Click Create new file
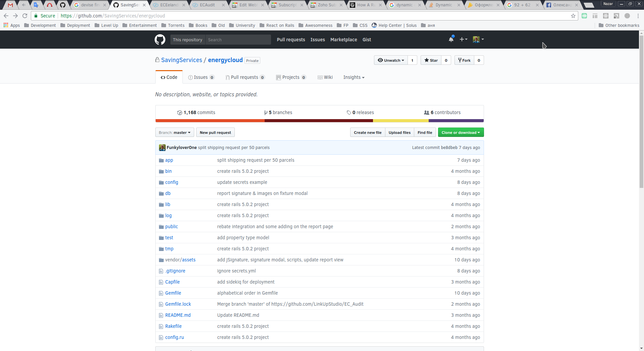The width and height of the screenshot is (644, 351). click(368, 133)
